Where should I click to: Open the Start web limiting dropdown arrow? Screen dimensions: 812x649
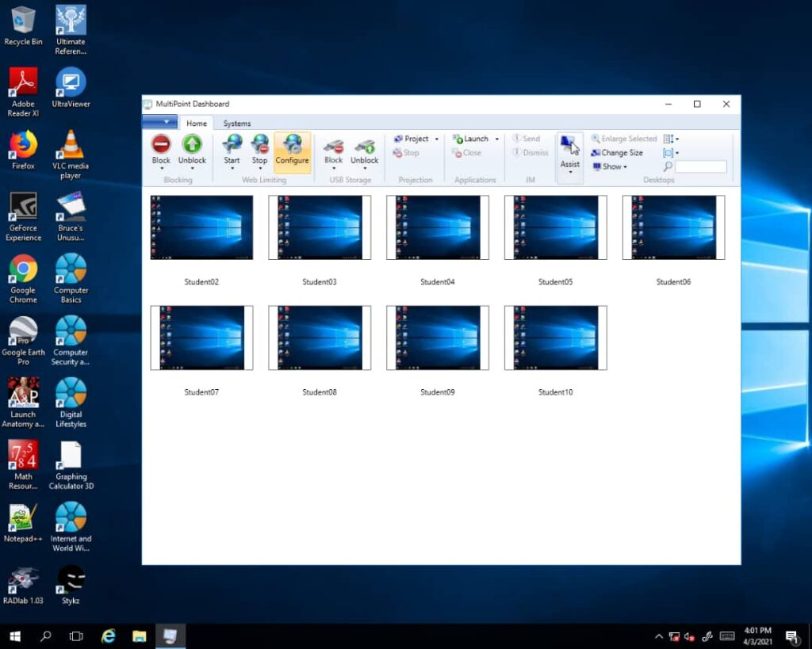click(x=232, y=168)
